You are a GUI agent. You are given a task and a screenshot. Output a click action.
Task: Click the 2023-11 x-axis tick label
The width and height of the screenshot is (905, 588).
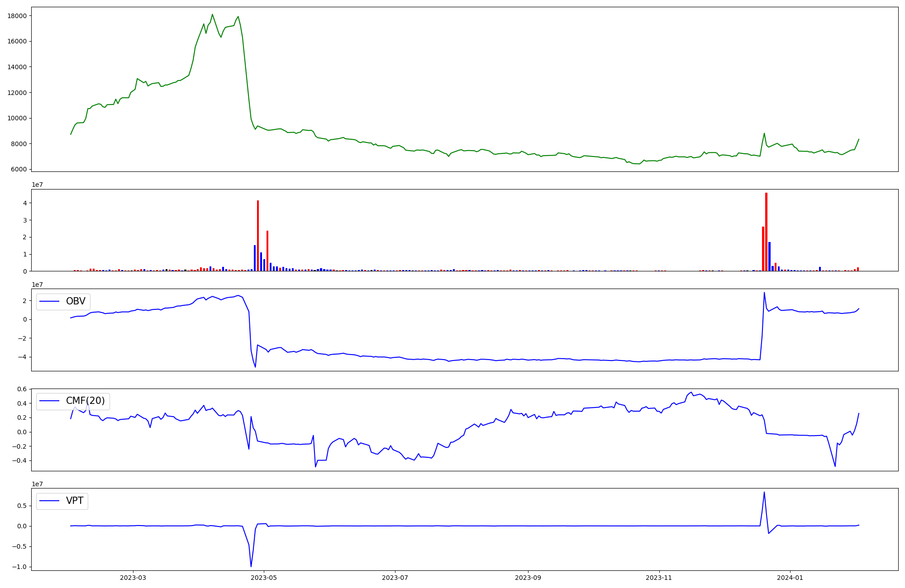[659, 578]
